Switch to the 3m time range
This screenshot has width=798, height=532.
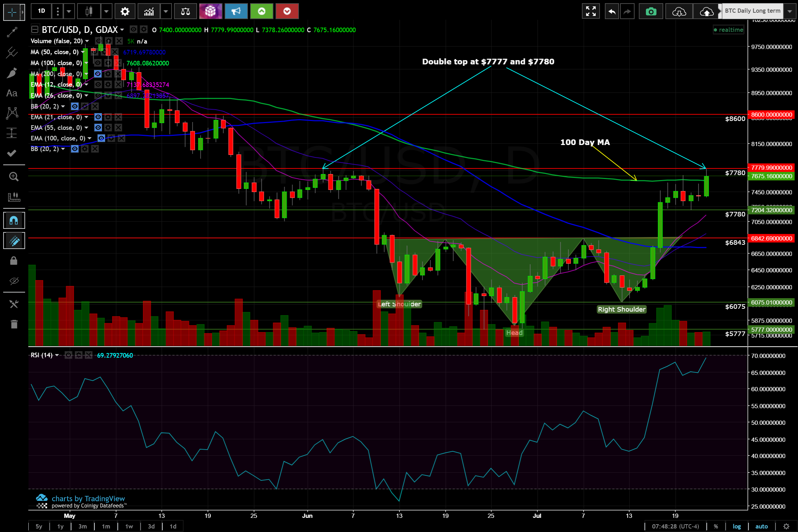82,526
